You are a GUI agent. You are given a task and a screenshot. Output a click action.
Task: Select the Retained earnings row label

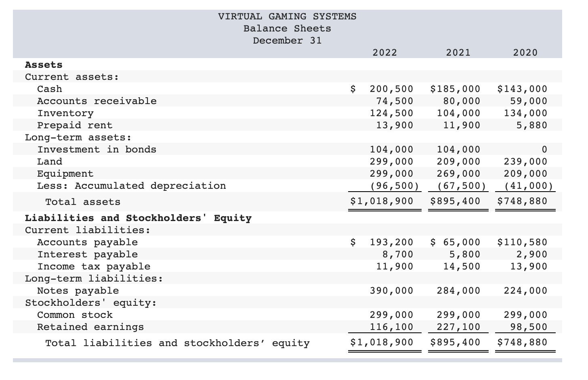[x=90, y=327]
